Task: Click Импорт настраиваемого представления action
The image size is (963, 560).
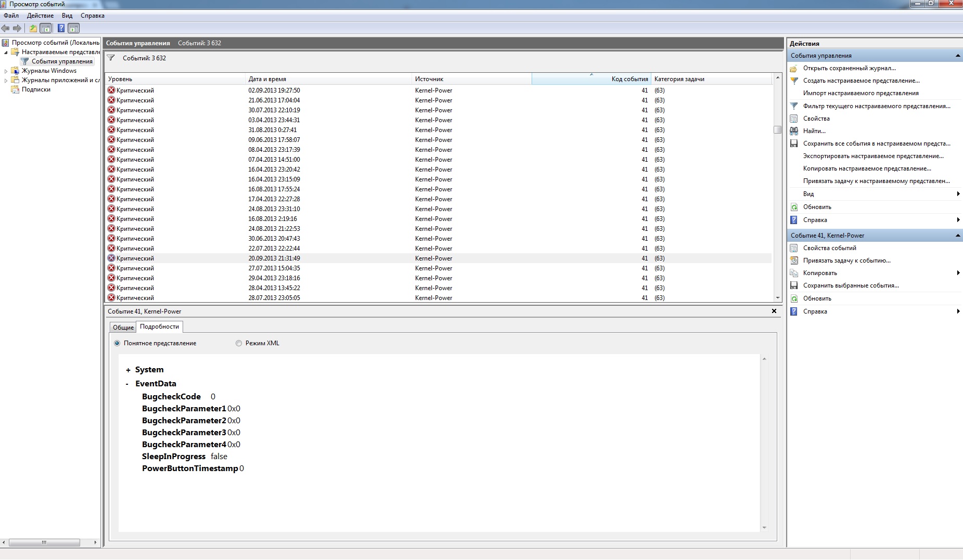Action: click(861, 93)
